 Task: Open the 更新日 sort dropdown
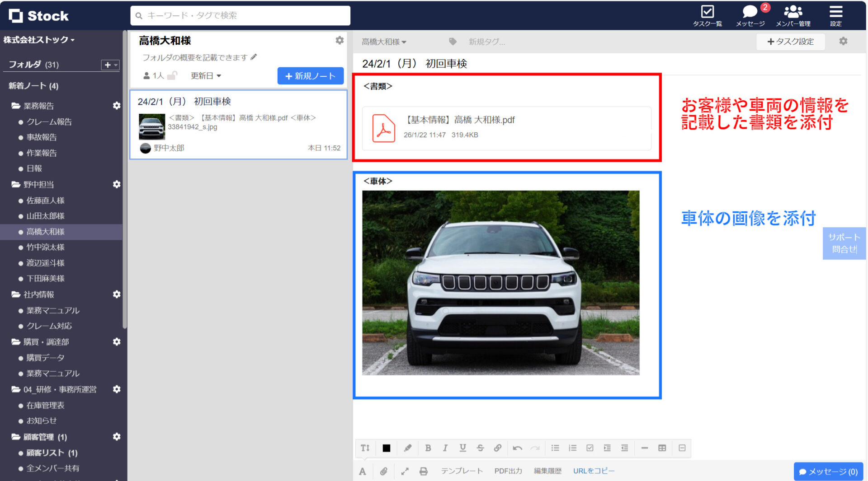[206, 75]
